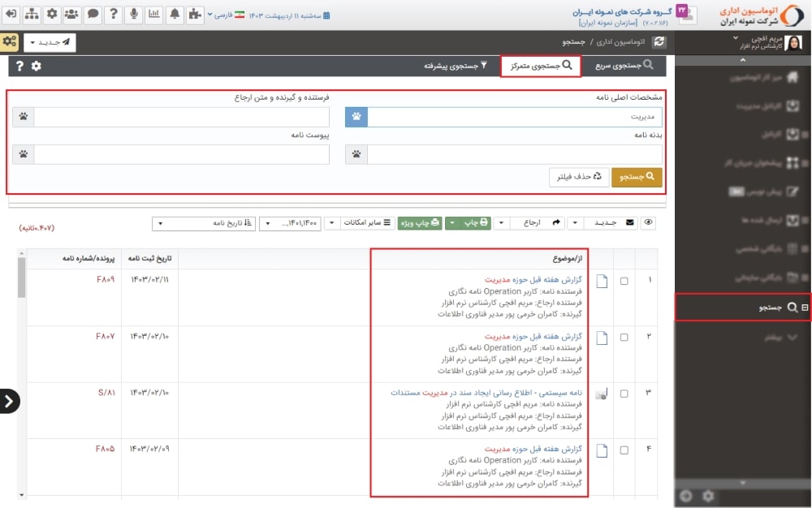Open the settings gear icon in top toolbar

(51, 12)
